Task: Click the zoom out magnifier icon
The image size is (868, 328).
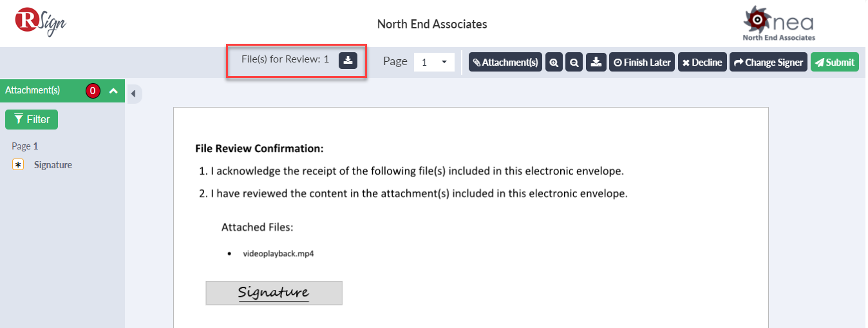Action: tap(574, 63)
